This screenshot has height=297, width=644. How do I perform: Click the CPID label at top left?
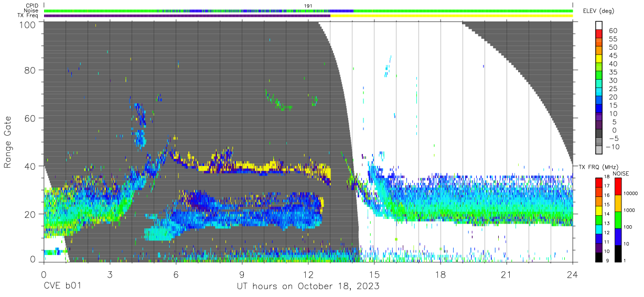[32, 6]
